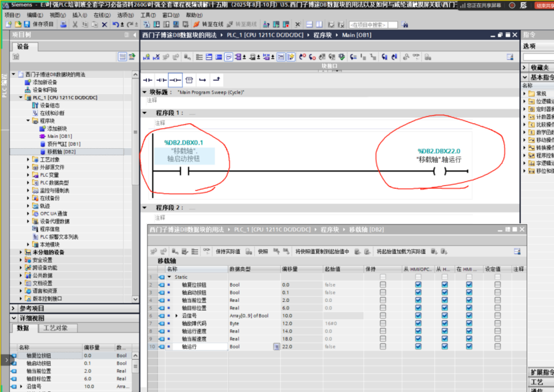Click the search project binoculars icon
The height and width of the screenshot is (392, 554).
coord(405,25)
